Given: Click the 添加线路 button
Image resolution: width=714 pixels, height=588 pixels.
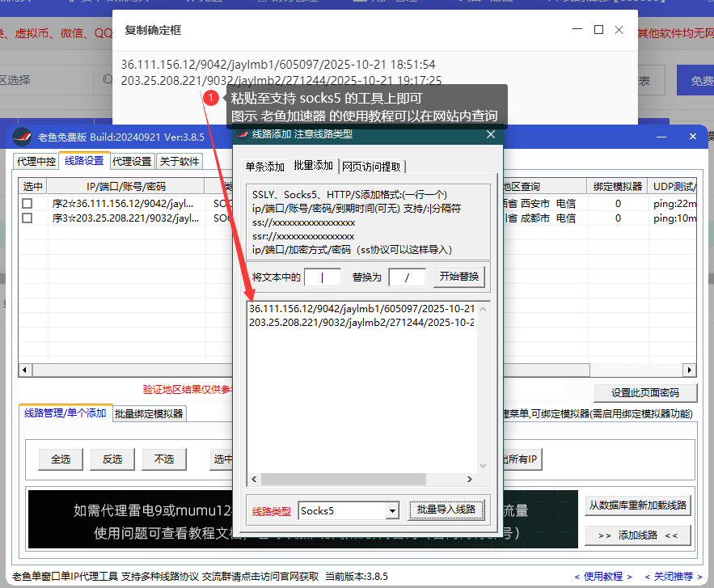Looking at the screenshot, I should (638, 535).
